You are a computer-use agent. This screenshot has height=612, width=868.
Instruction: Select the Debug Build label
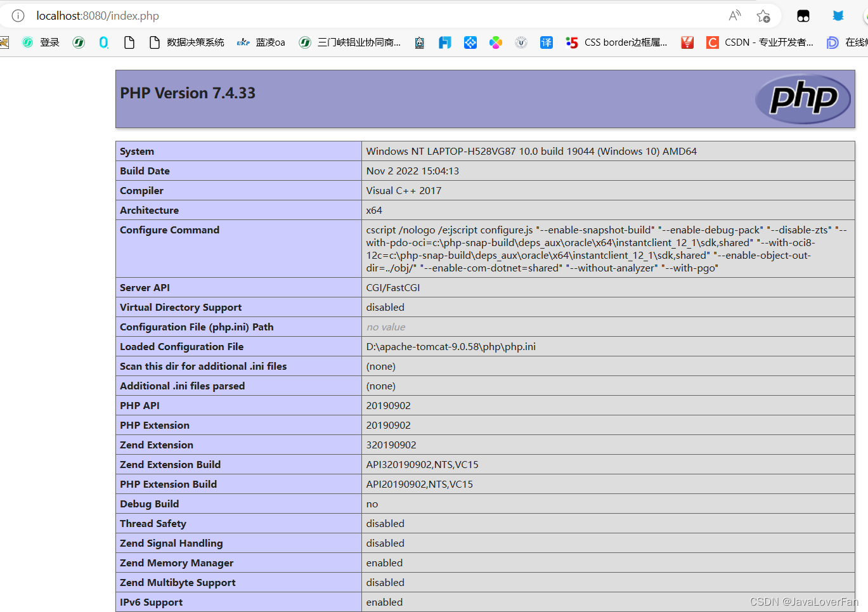coord(149,504)
